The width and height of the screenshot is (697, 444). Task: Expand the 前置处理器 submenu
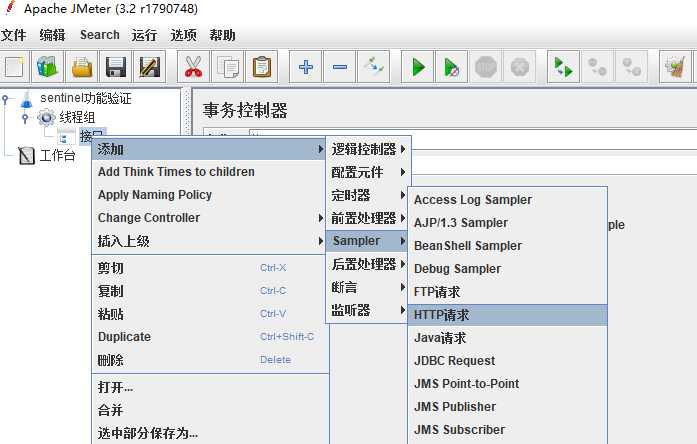368,218
